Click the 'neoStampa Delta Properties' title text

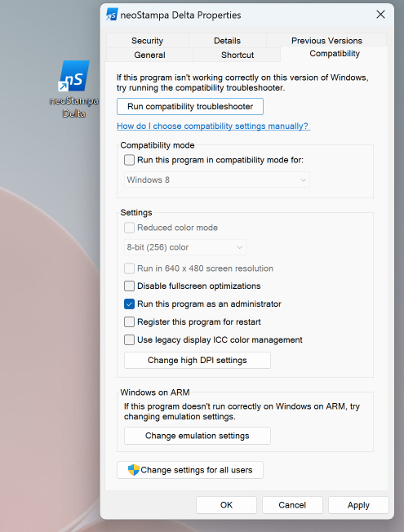(x=180, y=16)
